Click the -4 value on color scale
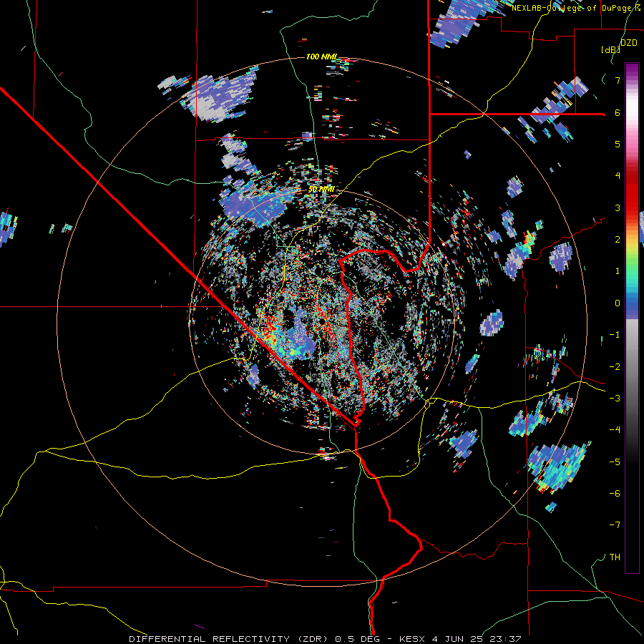The image size is (644, 644). [x=615, y=430]
